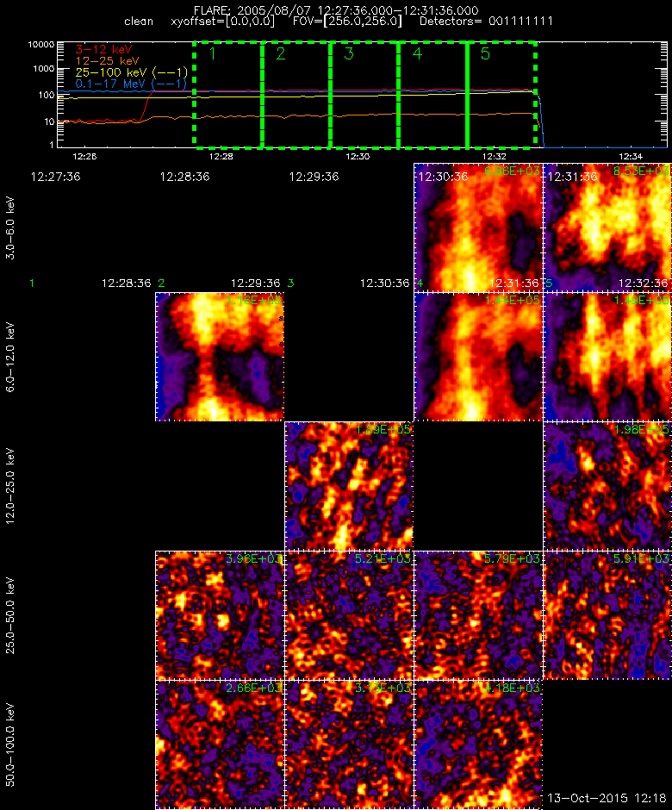Click the 'clean' algorithm label
This screenshot has height=810, width=672.
pos(139,22)
